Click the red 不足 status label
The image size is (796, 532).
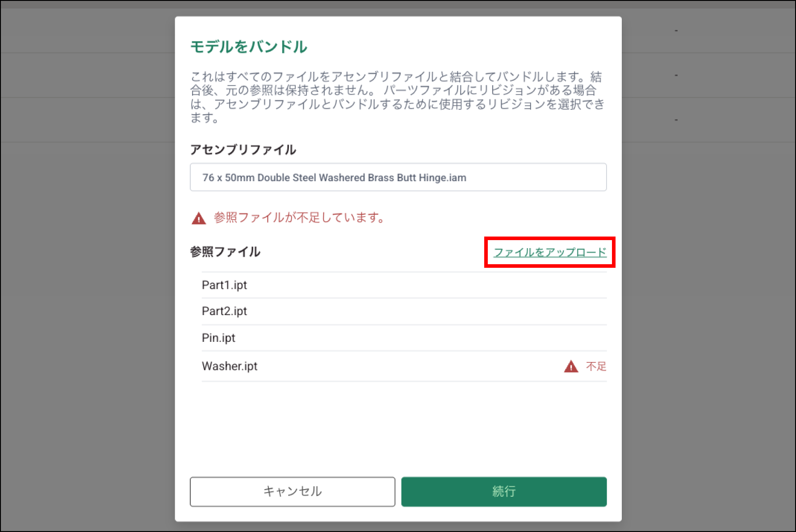[x=596, y=366]
